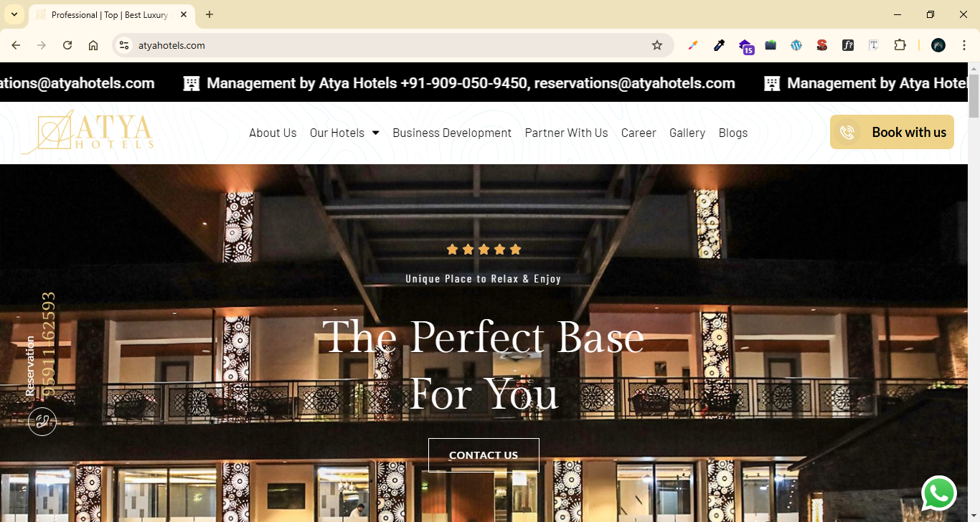The image size is (980, 522).
Task: Click the Book with us button
Action: pyautogui.click(x=892, y=132)
